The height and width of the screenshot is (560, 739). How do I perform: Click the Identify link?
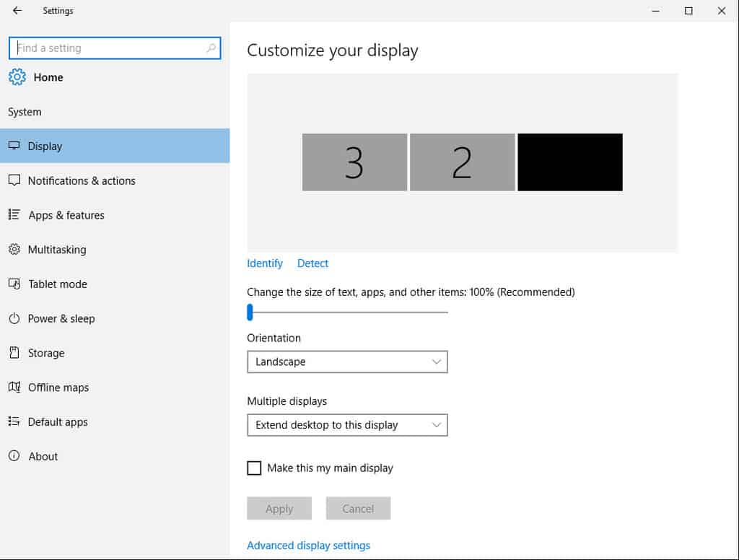click(x=264, y=263)
